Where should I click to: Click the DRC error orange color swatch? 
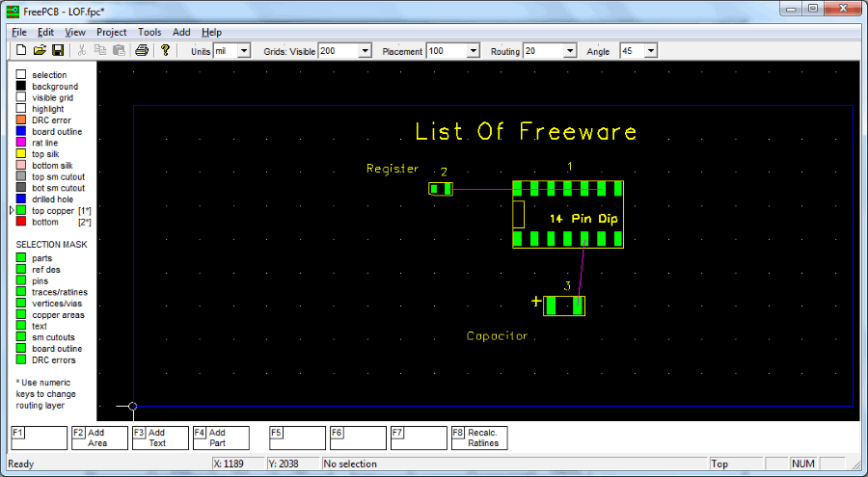point(21,119)
